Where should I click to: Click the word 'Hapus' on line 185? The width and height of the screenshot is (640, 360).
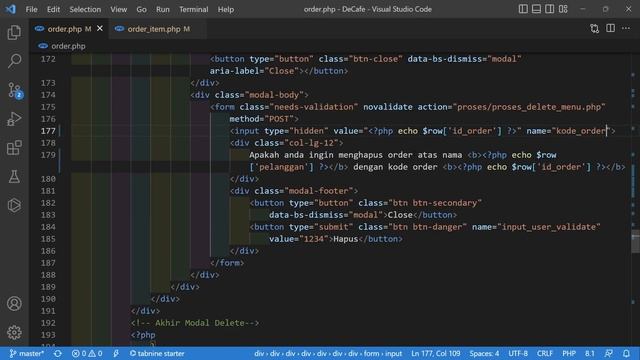(x=346, y=239)
